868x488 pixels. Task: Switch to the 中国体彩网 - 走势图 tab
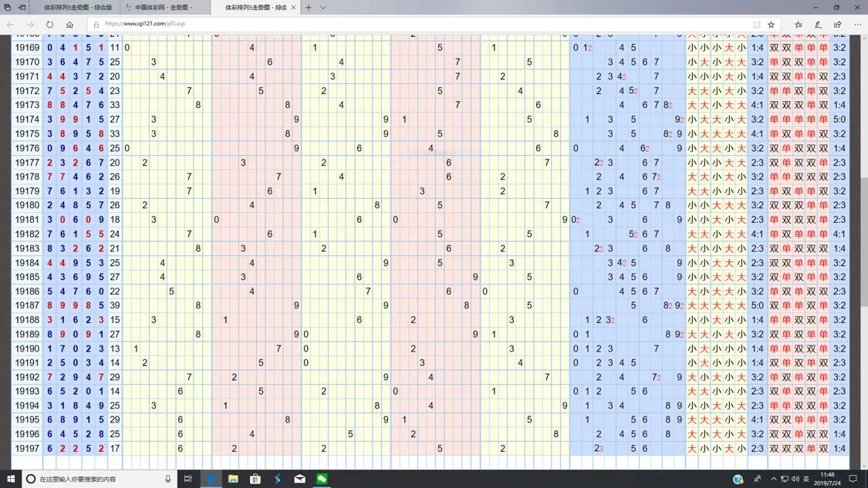166,8
